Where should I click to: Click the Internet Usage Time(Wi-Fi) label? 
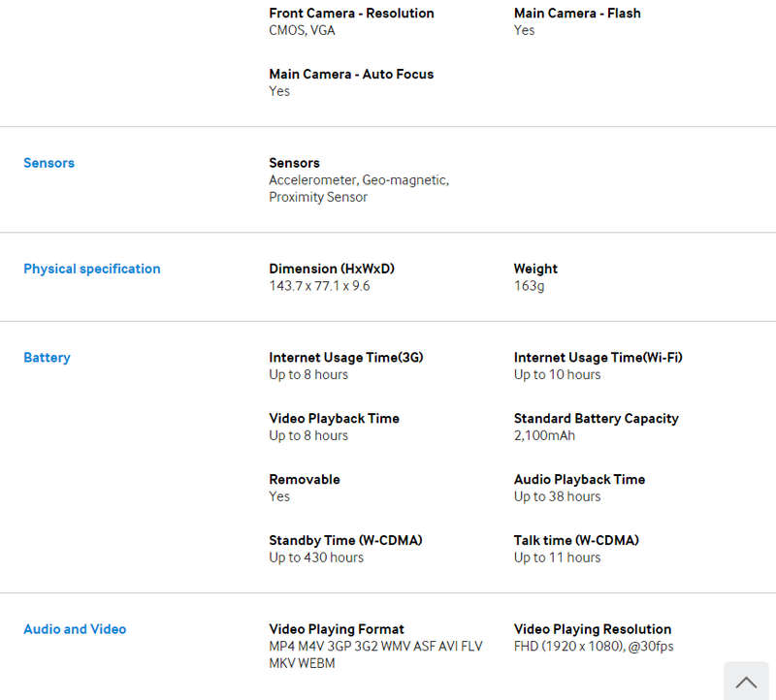tap(598, 357)
